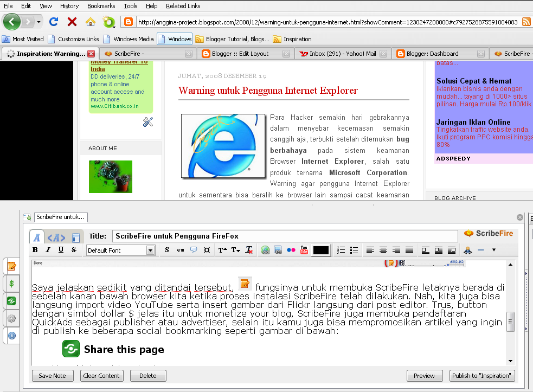Toggle underline formatting in ScribeFire toolbar
Screen dimensions: 533x392
click(61, 250)
